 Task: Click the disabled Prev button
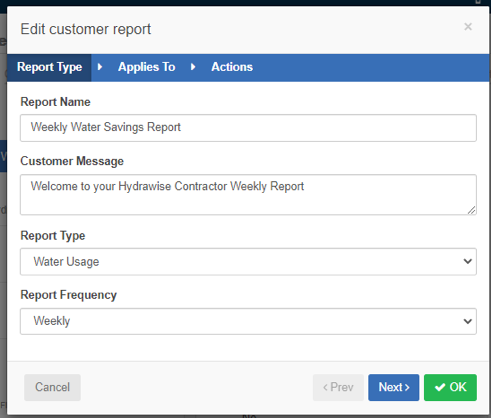pos(338,387)
